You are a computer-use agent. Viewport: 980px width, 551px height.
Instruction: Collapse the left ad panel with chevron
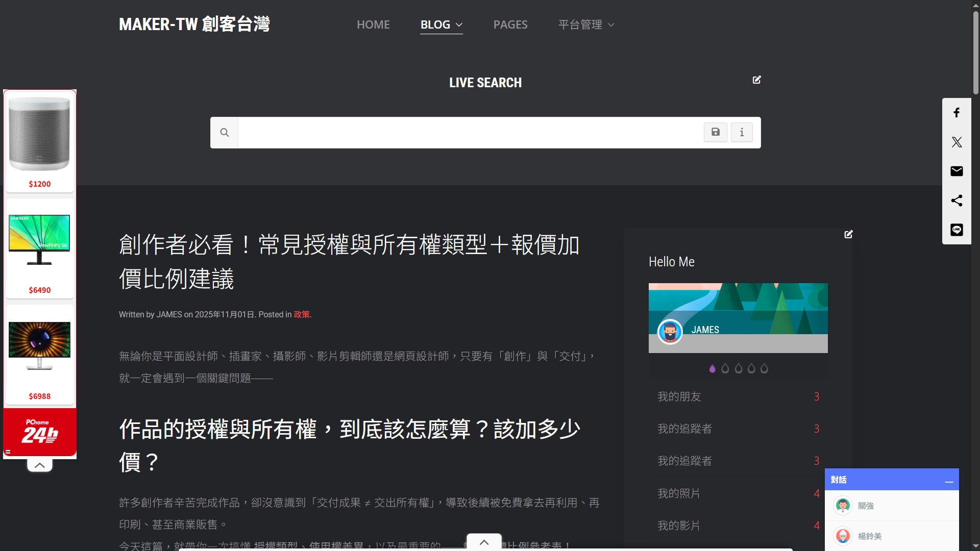40,465
